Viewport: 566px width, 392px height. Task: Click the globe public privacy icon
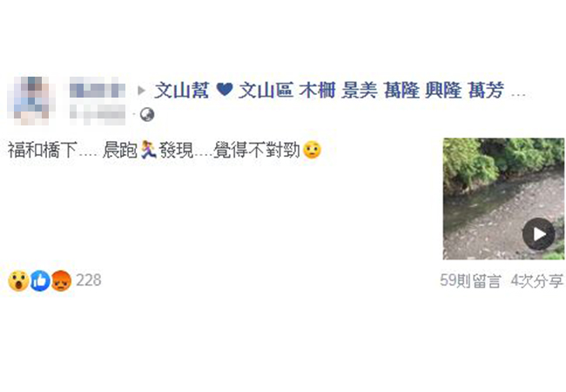point(147,114)
